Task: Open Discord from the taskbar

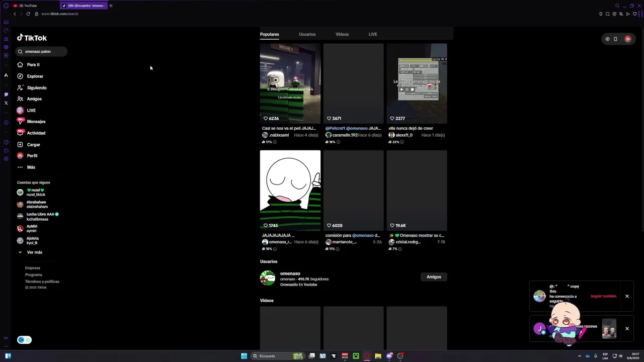Action: coord(389,356)
